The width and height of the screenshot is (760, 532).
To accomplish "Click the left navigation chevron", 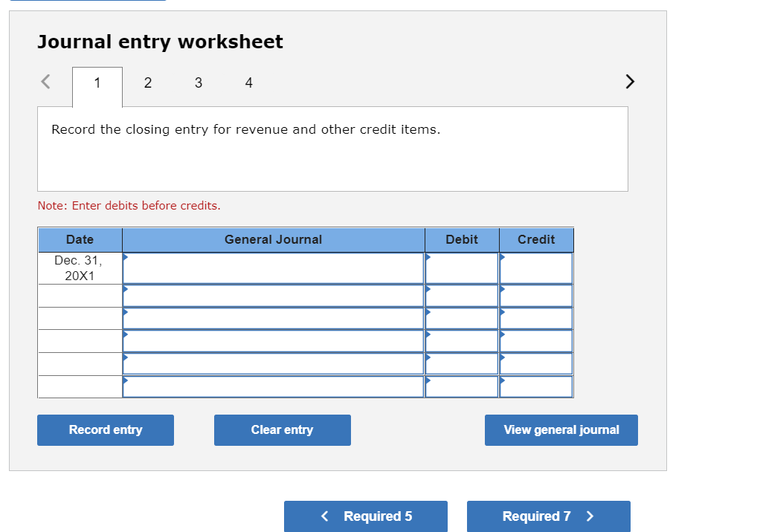I will point(45,82).
